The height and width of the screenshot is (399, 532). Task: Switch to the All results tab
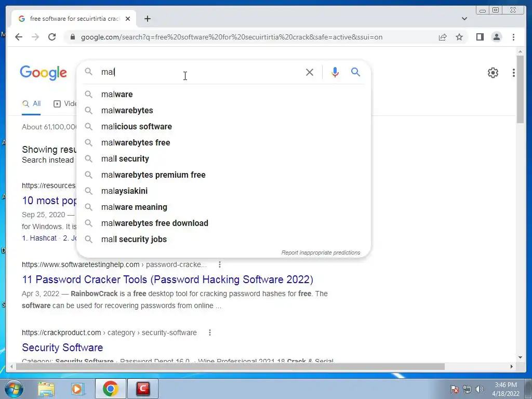(31, 104)
